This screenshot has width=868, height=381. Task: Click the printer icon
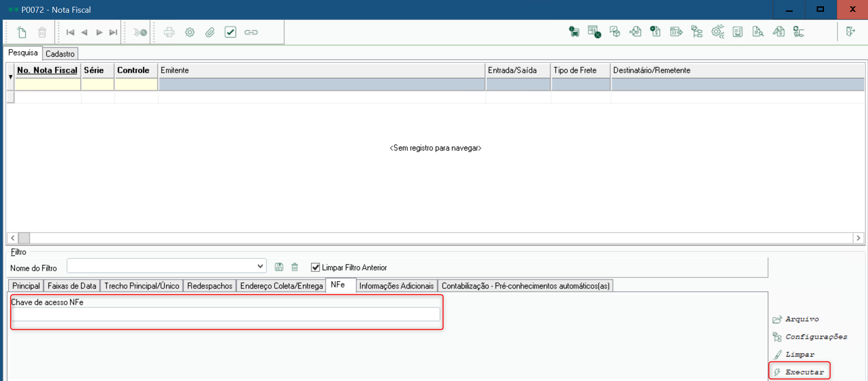[x=169, y=32]
